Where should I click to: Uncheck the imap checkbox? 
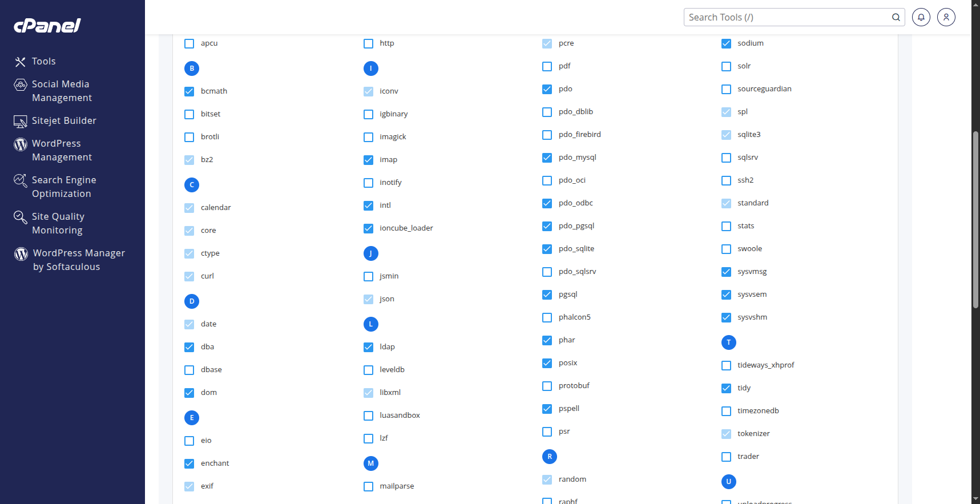pos(369,160)
